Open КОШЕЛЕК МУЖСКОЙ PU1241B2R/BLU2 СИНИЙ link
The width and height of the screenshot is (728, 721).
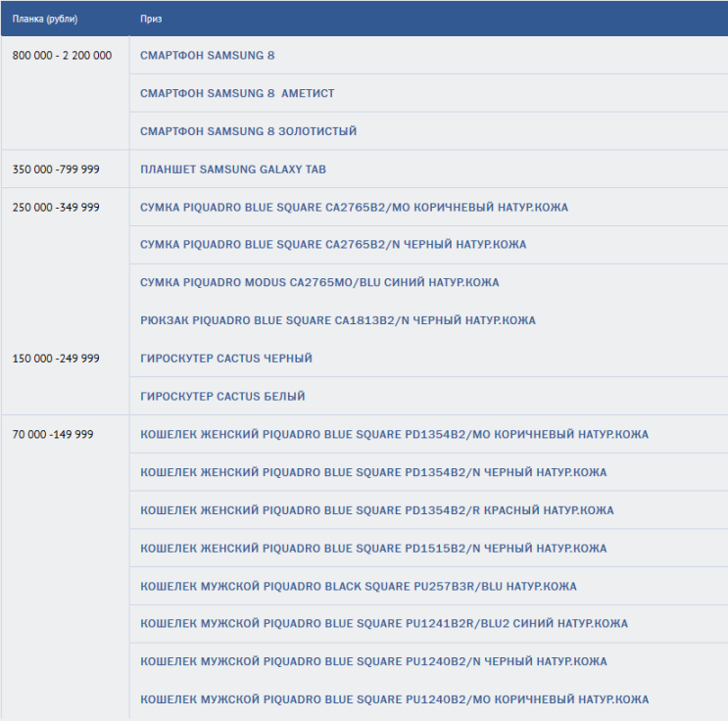pos(384,623)
